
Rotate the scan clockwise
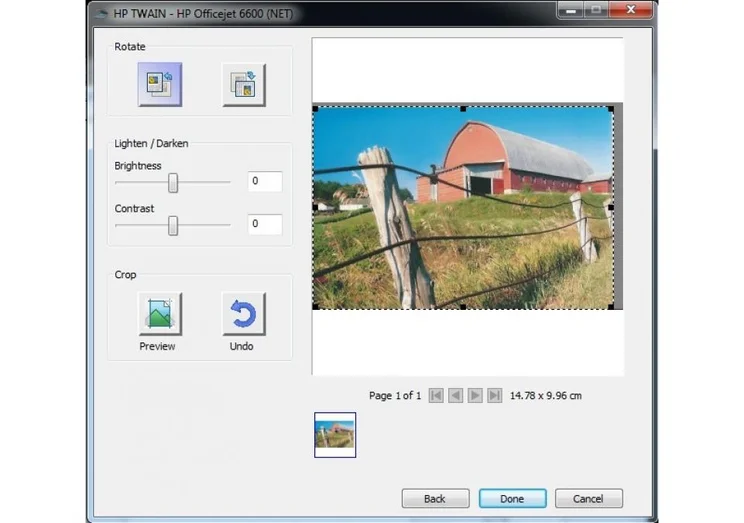click(x=244, y=85)
